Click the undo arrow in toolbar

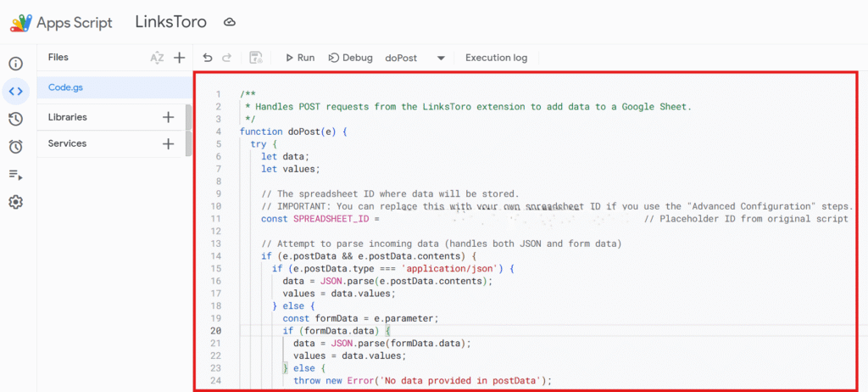[x=208, y=58]
